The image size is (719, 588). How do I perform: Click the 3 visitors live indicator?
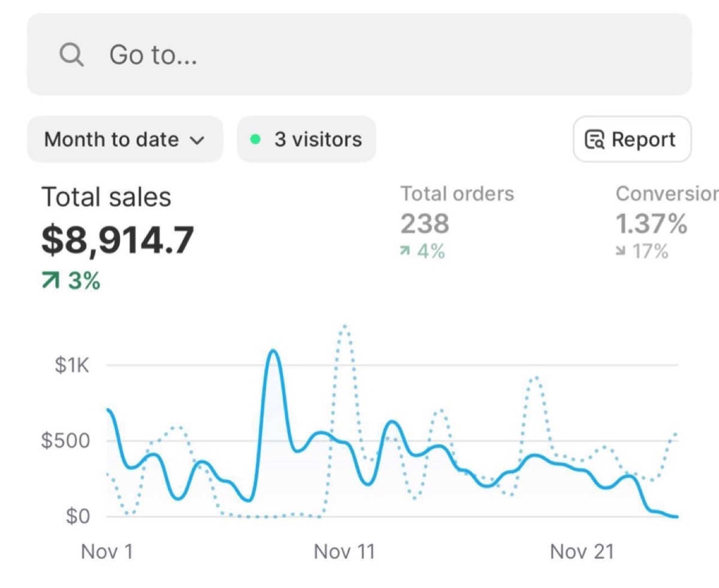306,140
